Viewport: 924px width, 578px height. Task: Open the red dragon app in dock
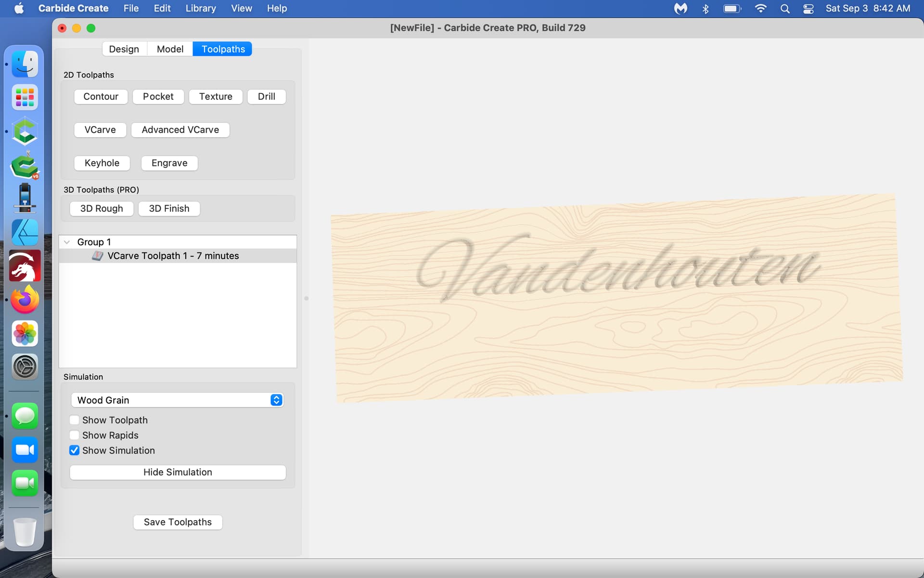click(x=25, y=266)
